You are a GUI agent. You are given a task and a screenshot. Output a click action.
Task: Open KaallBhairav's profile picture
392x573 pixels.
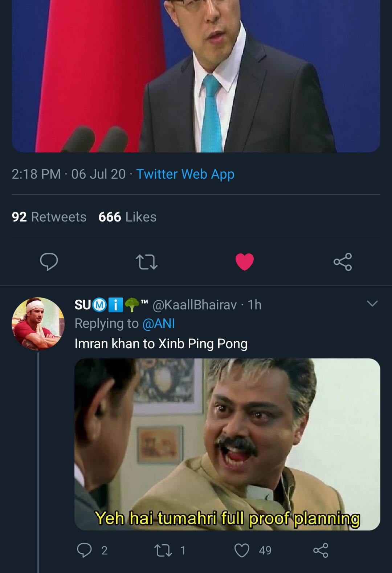coord(38,324)
